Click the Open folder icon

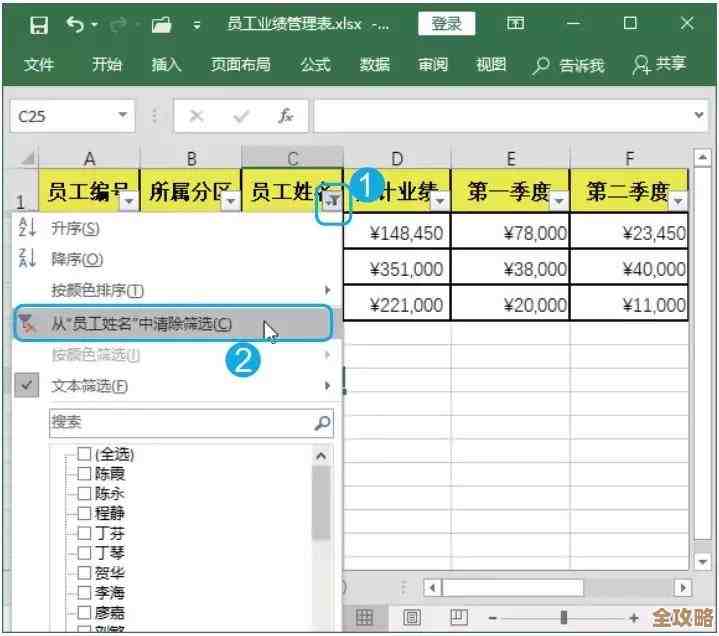pyautogui.click(x=161, y=24)
